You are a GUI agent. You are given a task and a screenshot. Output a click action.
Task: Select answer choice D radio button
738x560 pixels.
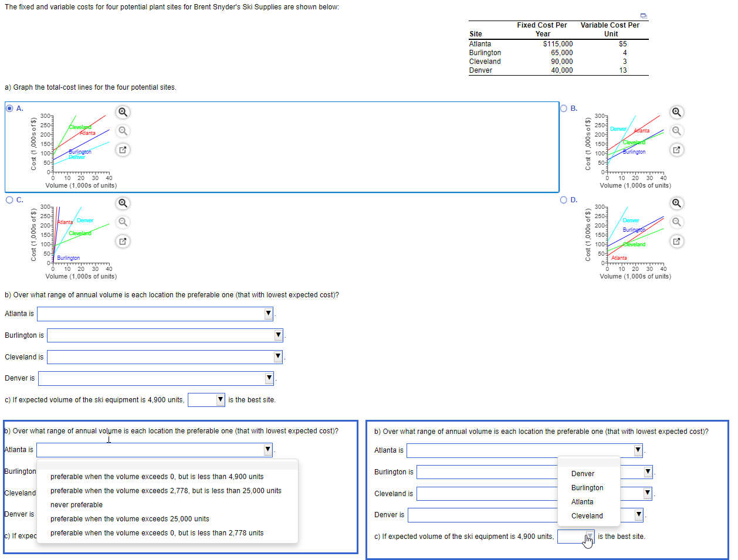(x=563, y=199)
